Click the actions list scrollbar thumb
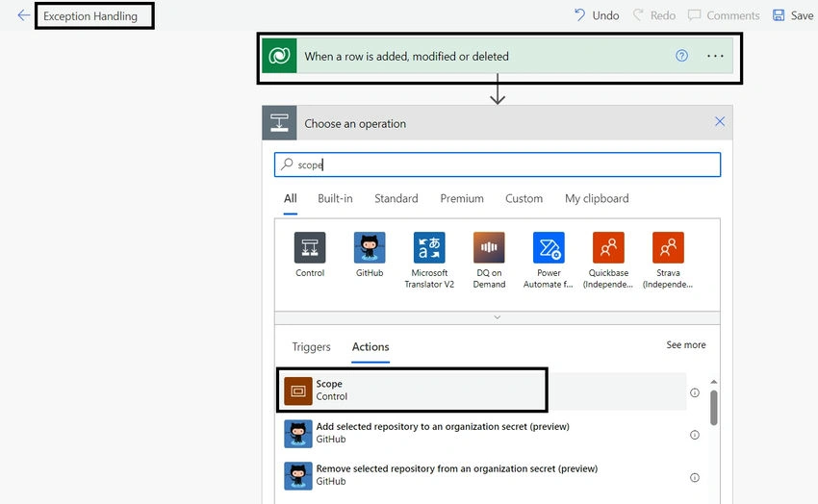The height and width of the screenshot is (504, 818). pos(714,408)
